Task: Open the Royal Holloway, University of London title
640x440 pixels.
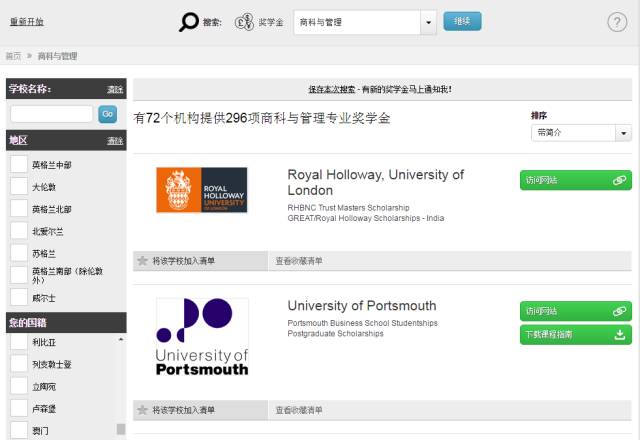Action: click(x=376, y=182)
